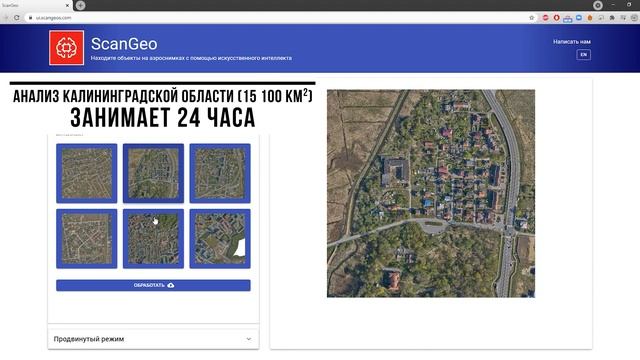The image size is (640, 360).
Task: Reload the page with the refresh icon
Action: (x=17, y=18)
